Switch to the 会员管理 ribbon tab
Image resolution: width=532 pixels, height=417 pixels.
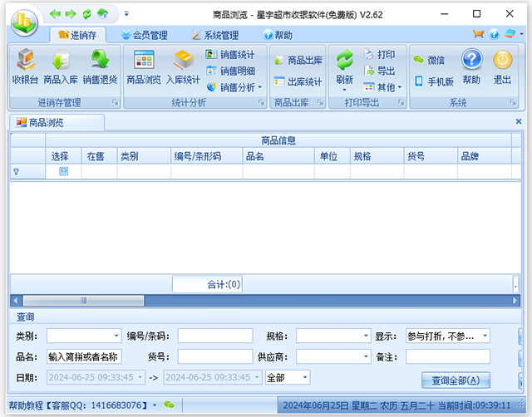145,35
